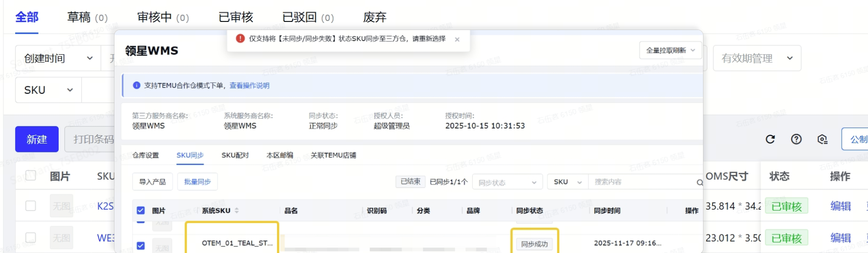Click the 导入产品 button

(152, 182)
